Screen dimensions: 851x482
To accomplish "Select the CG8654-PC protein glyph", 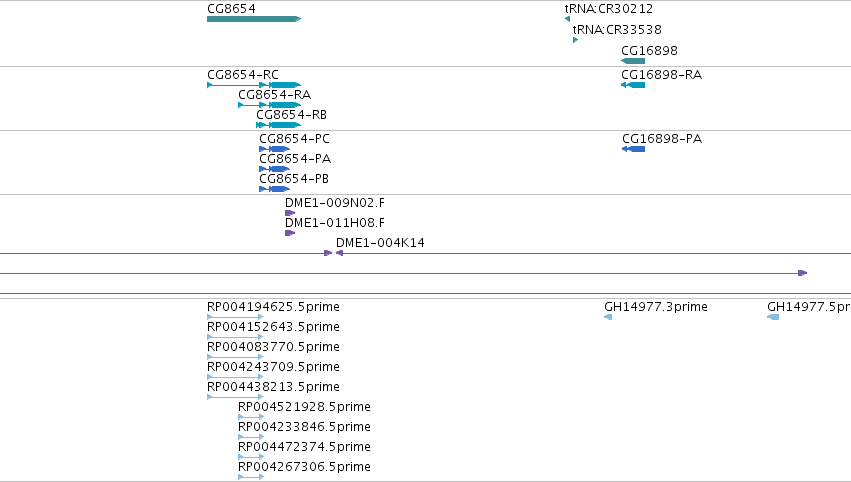I will tap(275, 149).
